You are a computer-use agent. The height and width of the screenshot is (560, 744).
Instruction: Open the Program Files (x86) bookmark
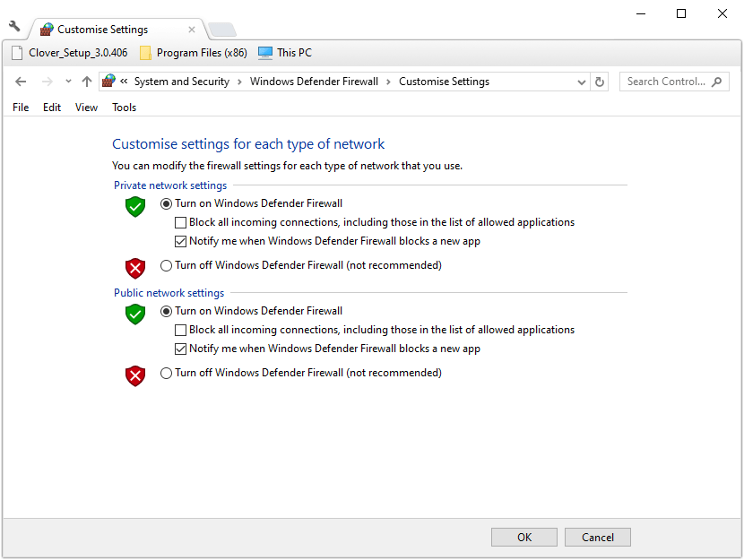click(x=194, y=53)
